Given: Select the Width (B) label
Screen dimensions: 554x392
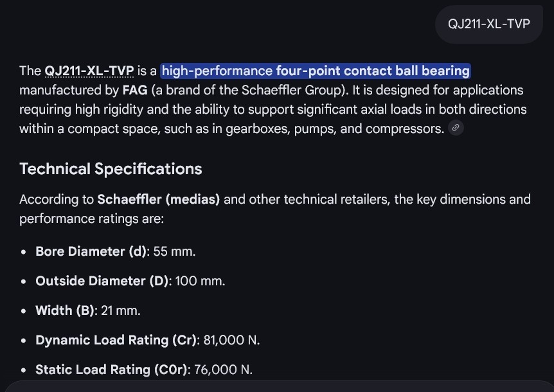Looking at the screenshot, I should 65,310.
